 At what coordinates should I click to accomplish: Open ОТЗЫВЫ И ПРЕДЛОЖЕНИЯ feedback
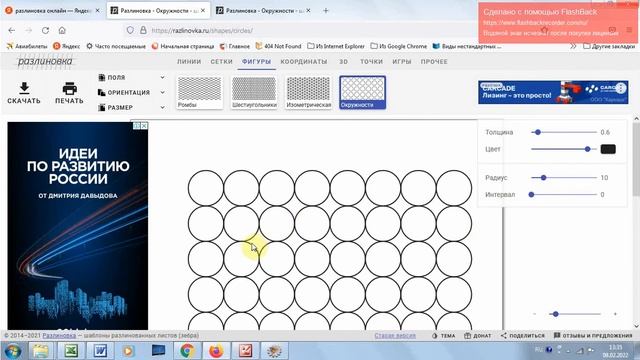(593, 336)
